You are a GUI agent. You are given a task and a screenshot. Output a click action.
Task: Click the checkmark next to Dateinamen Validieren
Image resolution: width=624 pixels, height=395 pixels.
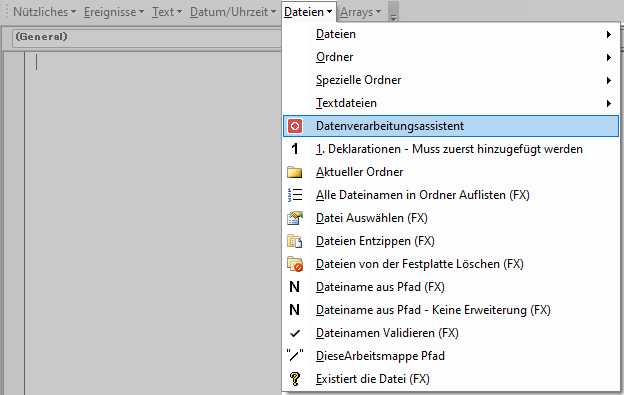(x=294, y=333)
